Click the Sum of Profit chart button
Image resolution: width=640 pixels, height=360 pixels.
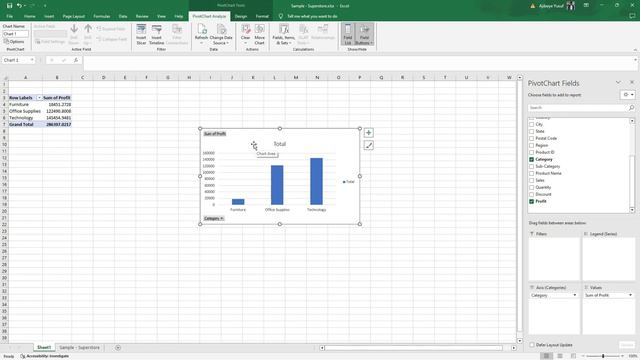215,134
